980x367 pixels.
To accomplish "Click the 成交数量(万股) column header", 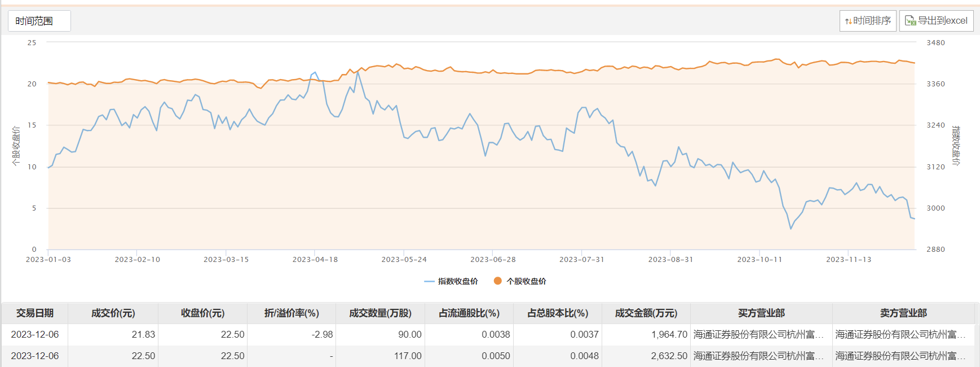I will [x=380, y=313].
